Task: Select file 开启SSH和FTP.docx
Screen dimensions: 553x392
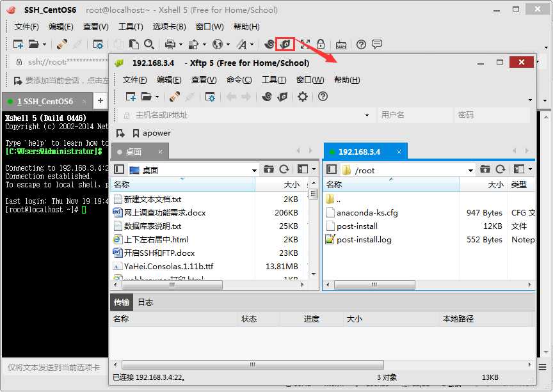Action: [154, 253]
